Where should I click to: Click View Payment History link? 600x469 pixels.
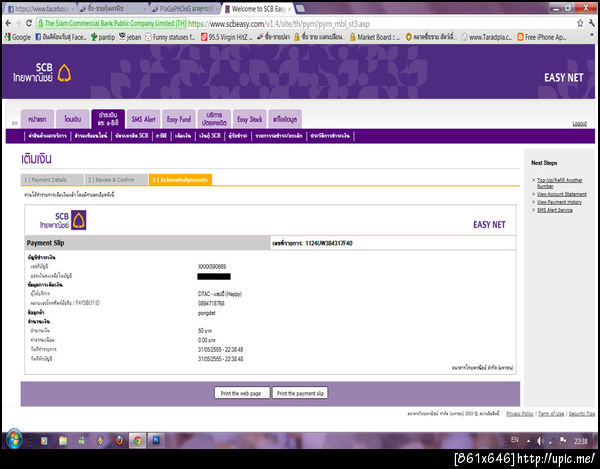pos(559,202)
